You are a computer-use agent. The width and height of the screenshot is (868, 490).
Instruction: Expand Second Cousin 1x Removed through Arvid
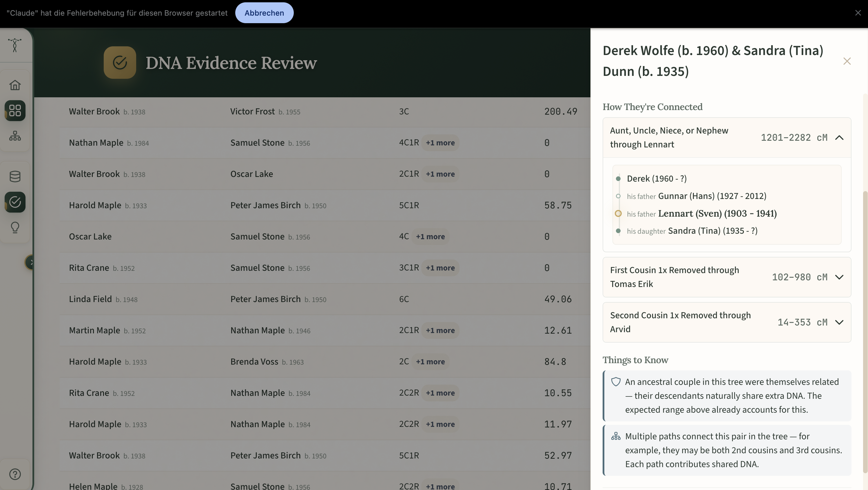click(x=727, y=322)
